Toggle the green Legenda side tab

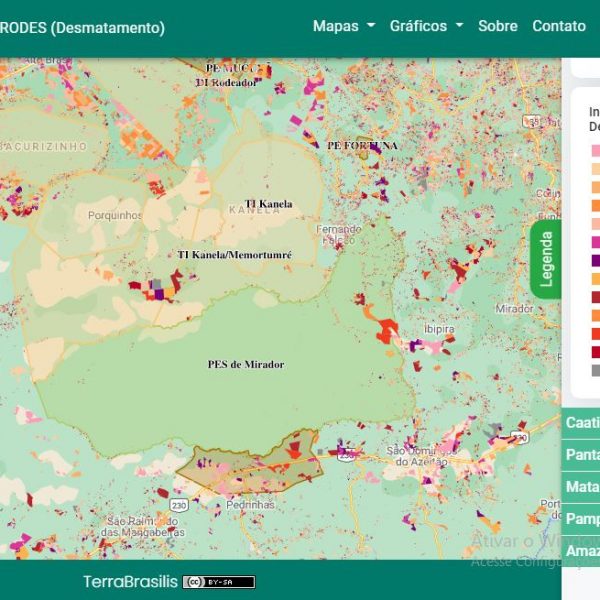546,259
